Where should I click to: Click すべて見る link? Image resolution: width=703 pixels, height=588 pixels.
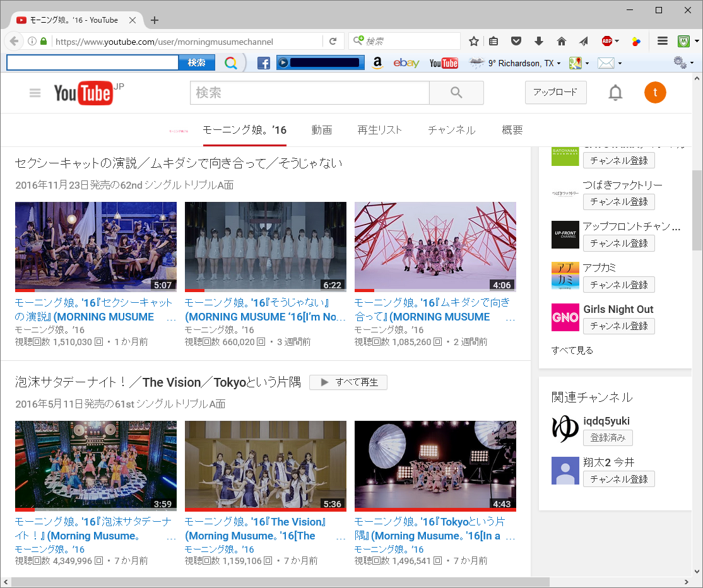[x=572, y=351]
